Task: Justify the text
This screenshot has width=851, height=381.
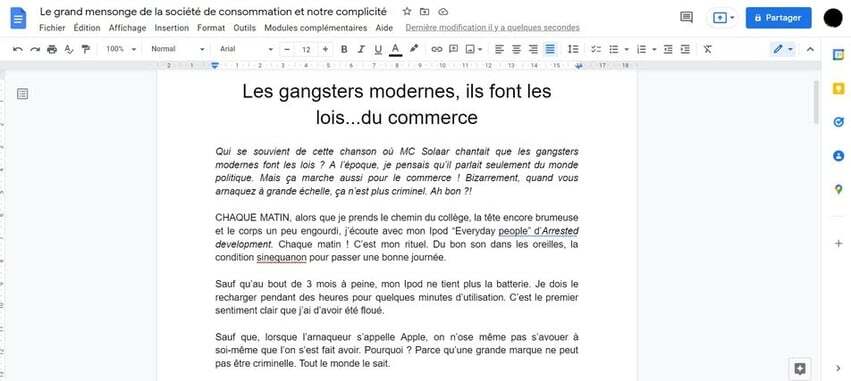Action: [550, 49]
